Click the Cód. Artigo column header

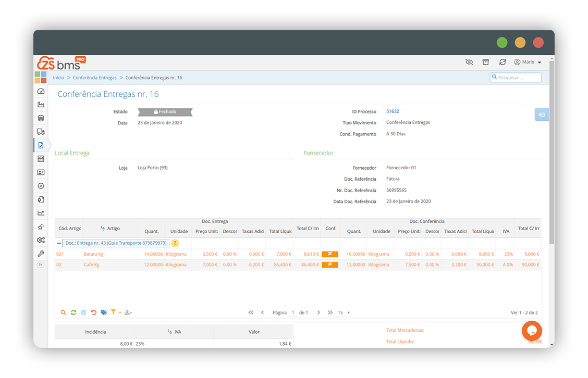(x=69, y=228)
